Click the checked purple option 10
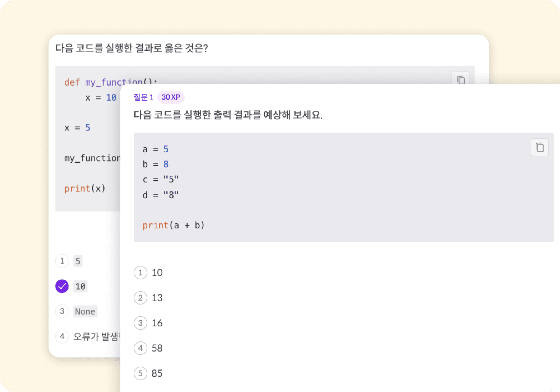This screenshot has width=560, height=392. (x=62, y=286)
